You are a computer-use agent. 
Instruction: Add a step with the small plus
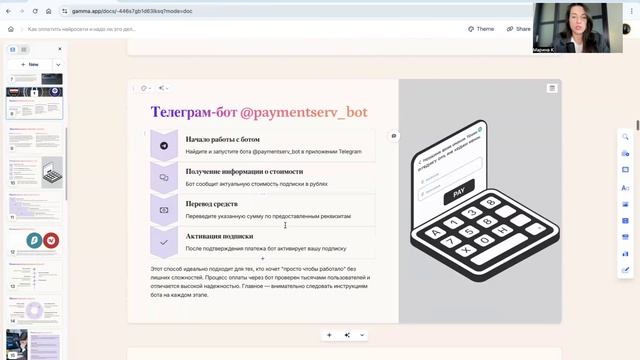pos(262,258)
